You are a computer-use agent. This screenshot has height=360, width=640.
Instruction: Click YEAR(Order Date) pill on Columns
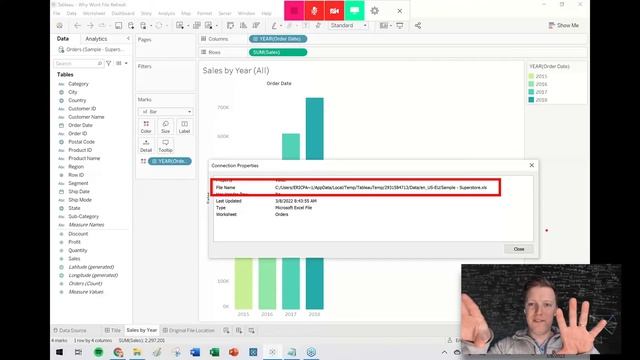[278, 39]
